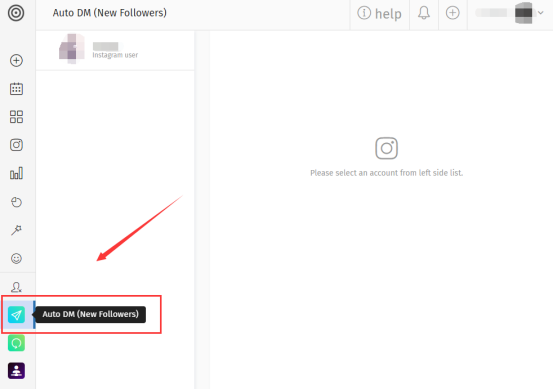This screenshot has height=389, width=553.
Task: Open the help link in header
Action: pos(379,14)
